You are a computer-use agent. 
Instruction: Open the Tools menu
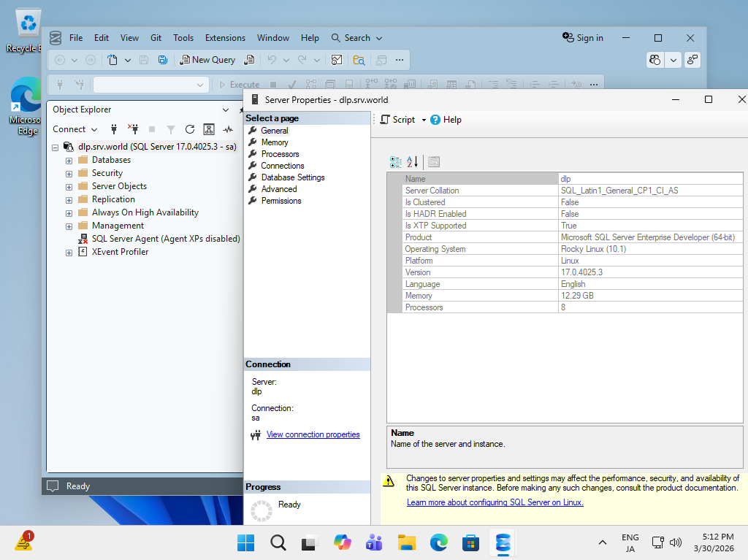(183, 38)
